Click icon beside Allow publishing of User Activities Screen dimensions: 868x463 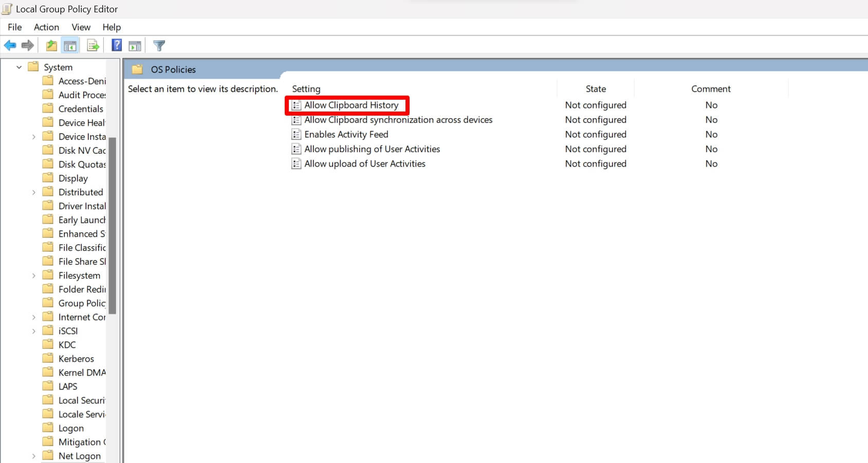pyautogui.click(x=297, y=150)
